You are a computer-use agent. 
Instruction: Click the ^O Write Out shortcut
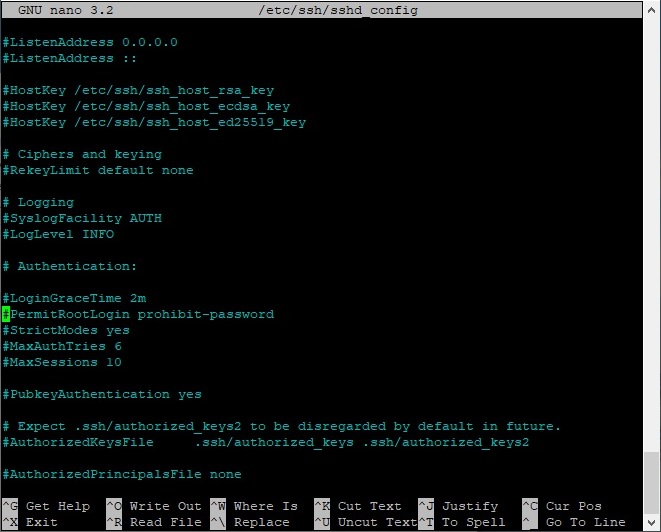pyautogui.click(x=154, y=506)
